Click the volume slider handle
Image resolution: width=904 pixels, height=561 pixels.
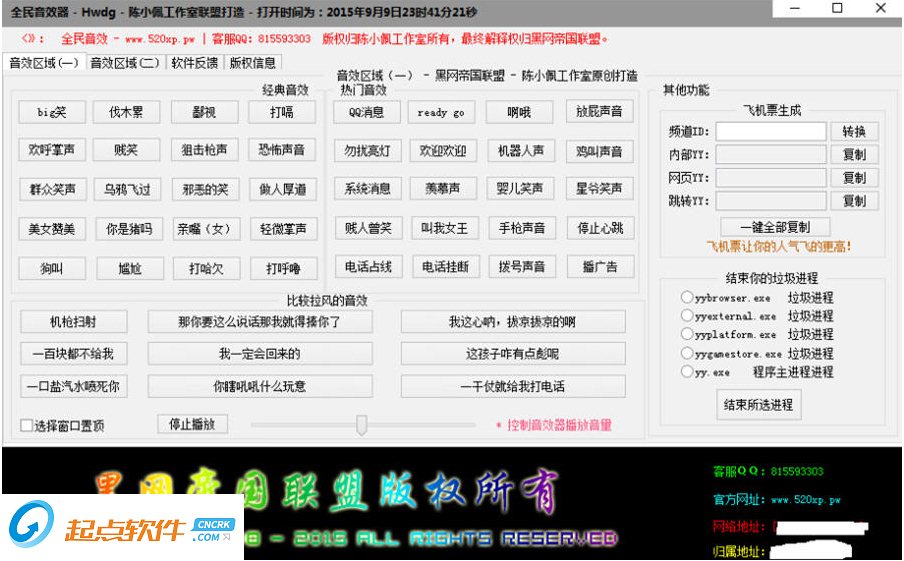coord(361,425)
